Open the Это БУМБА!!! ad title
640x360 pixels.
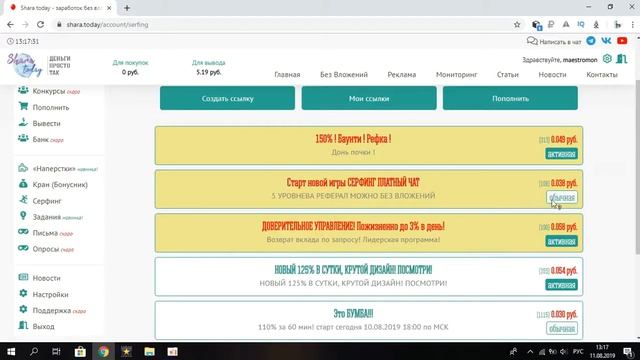[353, 313]
